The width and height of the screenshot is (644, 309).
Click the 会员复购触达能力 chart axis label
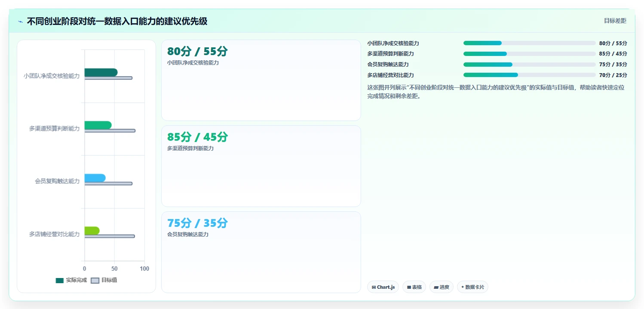pyautogui.click(x=57, y=181)
